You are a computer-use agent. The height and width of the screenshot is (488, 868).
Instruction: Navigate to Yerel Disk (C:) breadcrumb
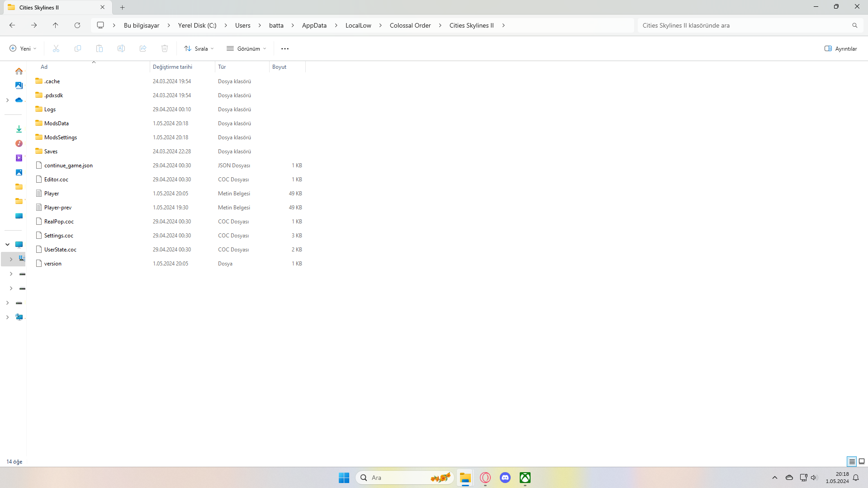pyautogui.click(x=197, y=25)
